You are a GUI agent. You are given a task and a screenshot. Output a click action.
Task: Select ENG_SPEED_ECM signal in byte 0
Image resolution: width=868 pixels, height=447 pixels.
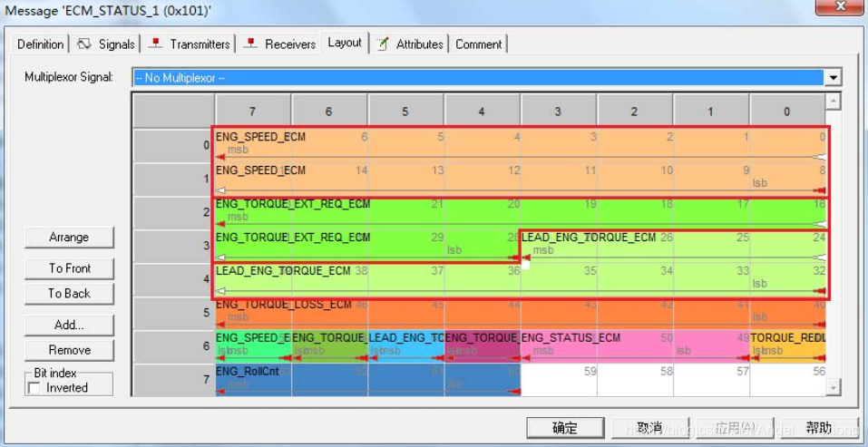pos(521,146)
